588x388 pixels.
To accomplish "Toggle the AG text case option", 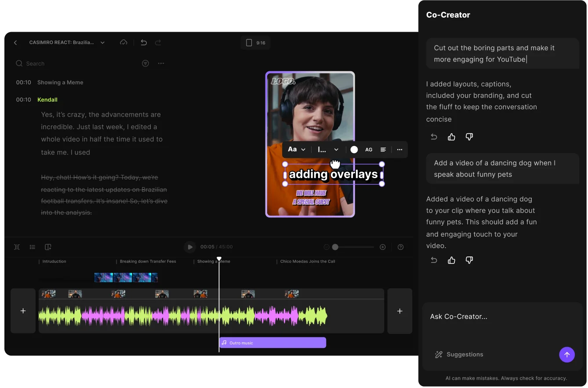I will [369, 150].
